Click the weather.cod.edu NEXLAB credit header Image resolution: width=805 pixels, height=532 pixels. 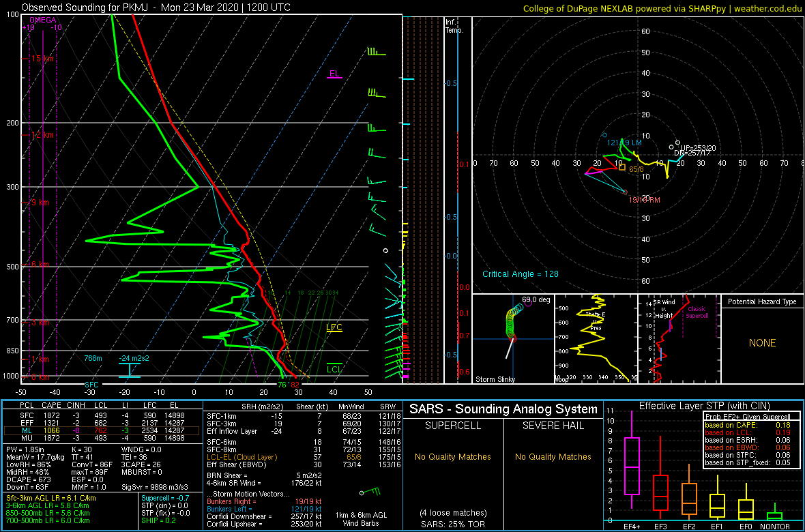662,8
